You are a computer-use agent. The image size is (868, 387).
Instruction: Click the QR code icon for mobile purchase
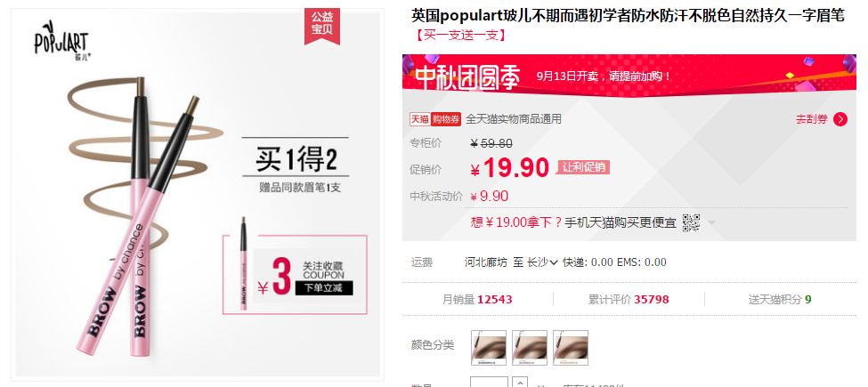pyautogui.click(x=691, y=222)
